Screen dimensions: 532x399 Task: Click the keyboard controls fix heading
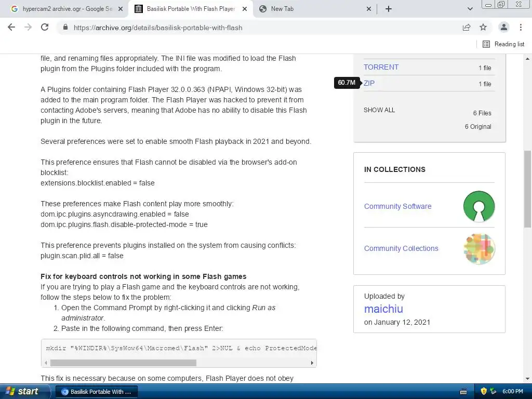[x=143, y=276]
